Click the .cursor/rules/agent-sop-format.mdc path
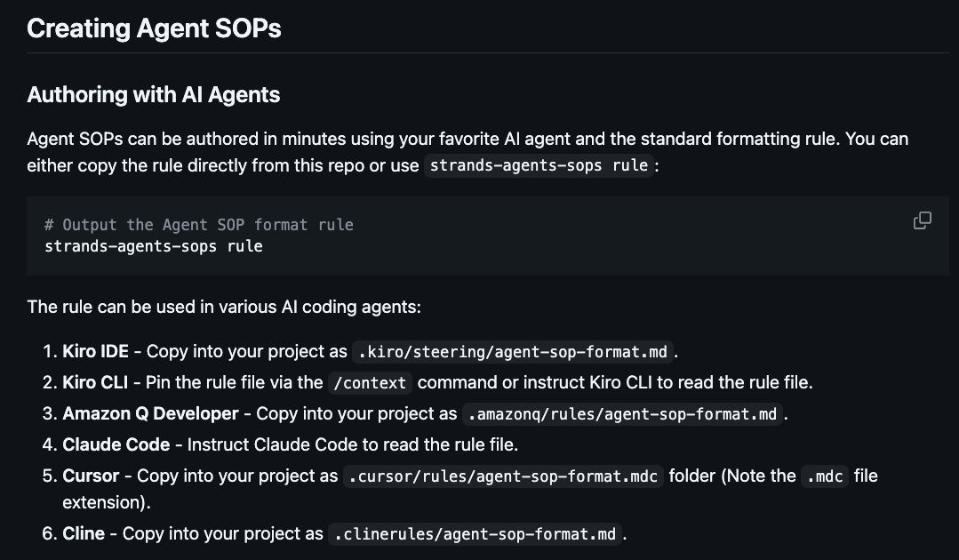 [x=503, y=476]
